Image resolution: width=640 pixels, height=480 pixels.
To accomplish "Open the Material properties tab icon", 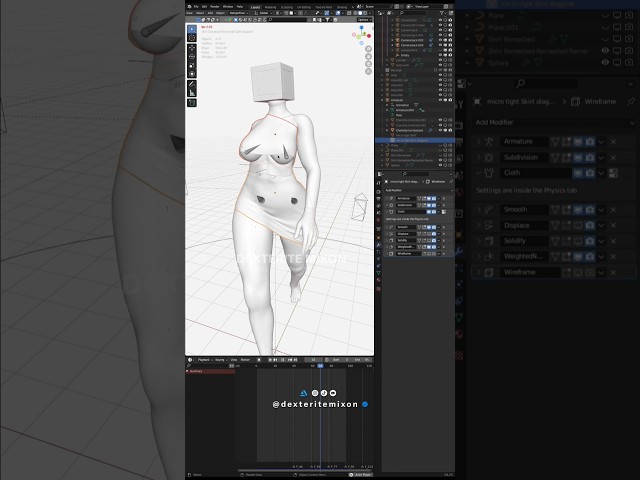I will coord(378,280).
